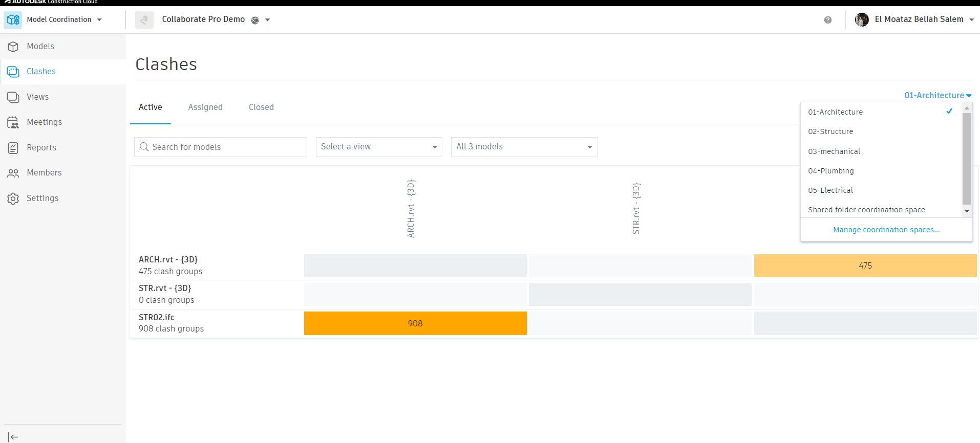Collapse the sidebar with the arrow icon
The width and height of the screenshot is (980, 443).
(x=13, y=437)
